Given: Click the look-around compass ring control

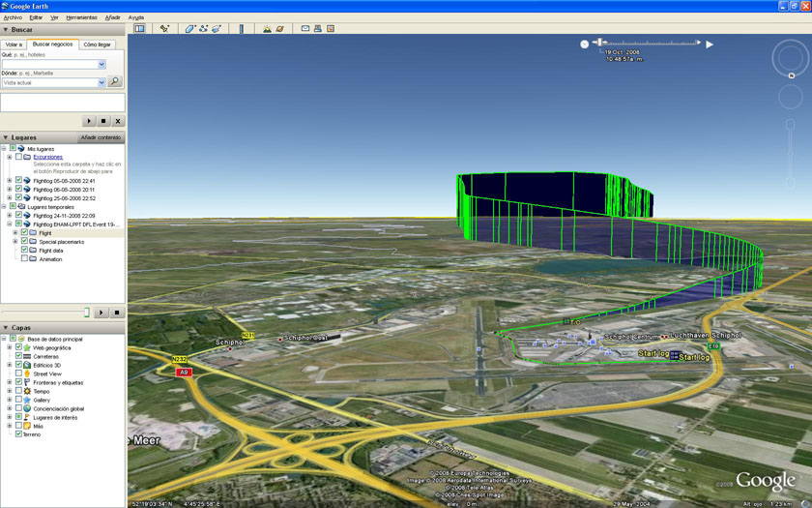Looking at the screenshot, I should (791, 58).
